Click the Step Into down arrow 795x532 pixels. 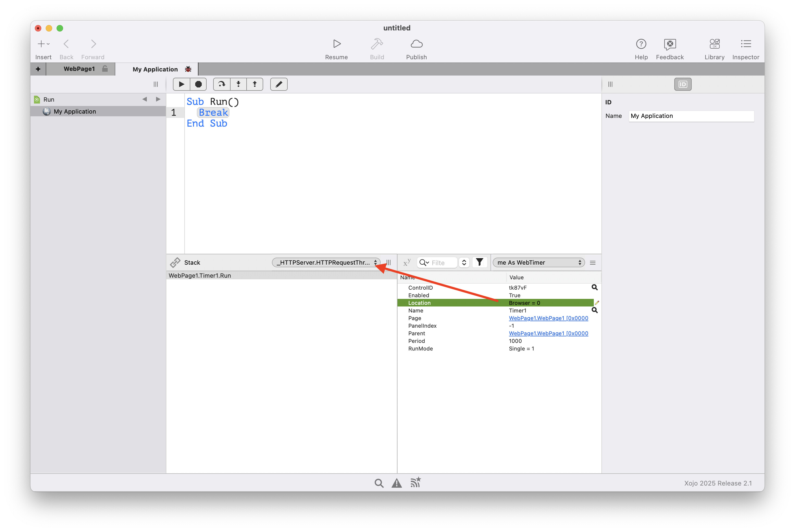point(238,84)
